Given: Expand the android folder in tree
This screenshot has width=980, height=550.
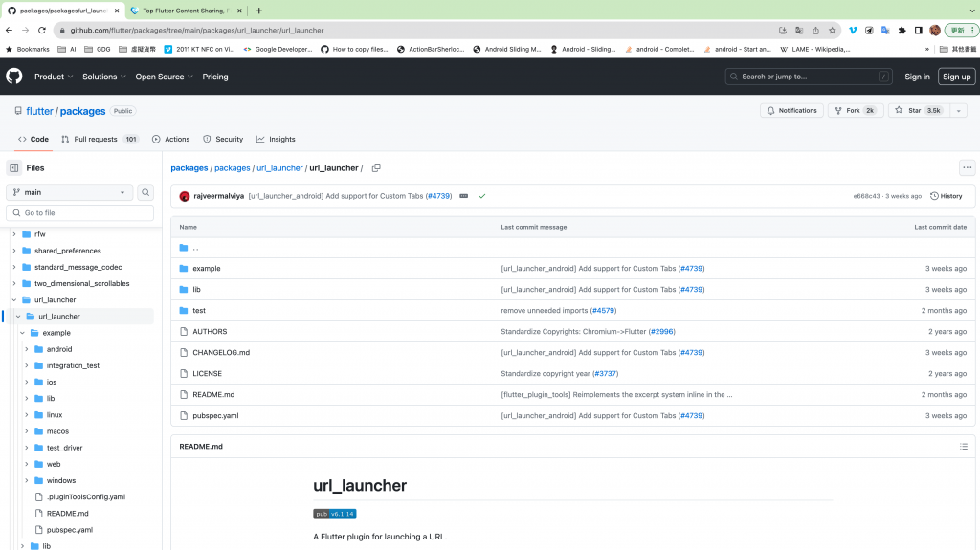Looking at the screenshot, I should tap(27, 349).
